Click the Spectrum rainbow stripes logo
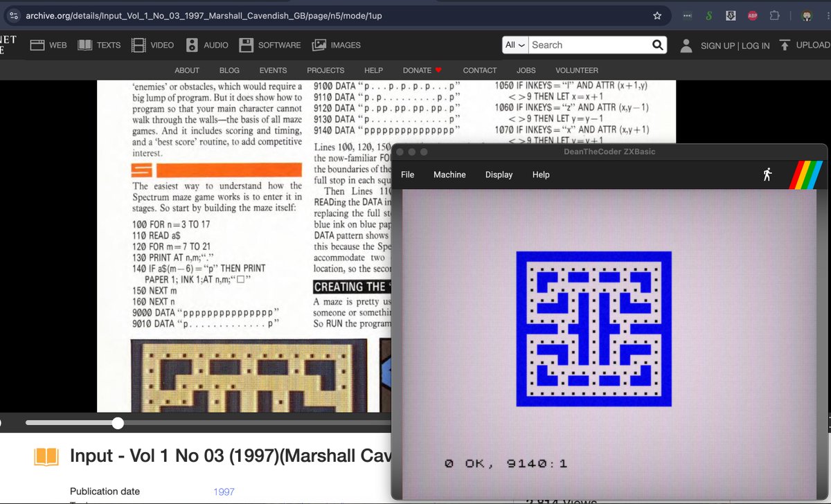 point(807,174)
